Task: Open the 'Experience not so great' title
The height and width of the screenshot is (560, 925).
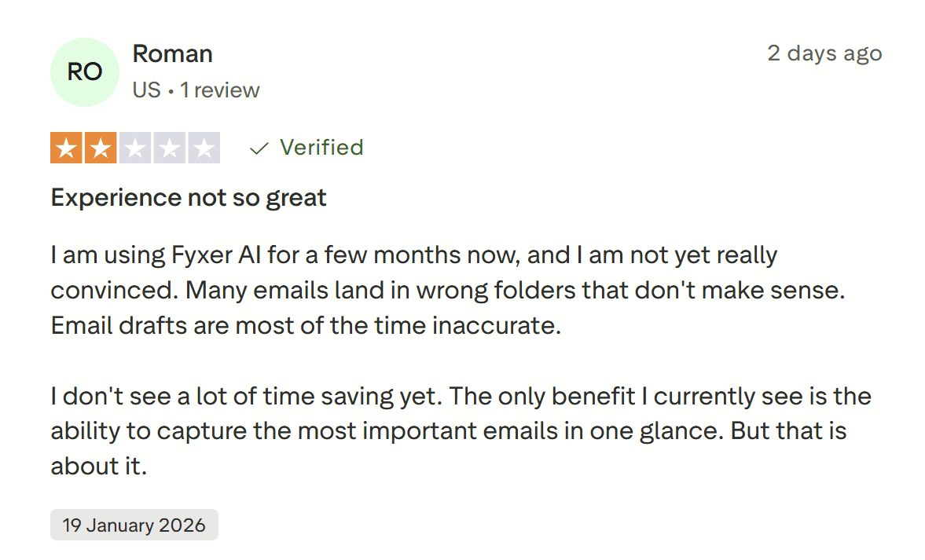Action: tap(189, 198)
